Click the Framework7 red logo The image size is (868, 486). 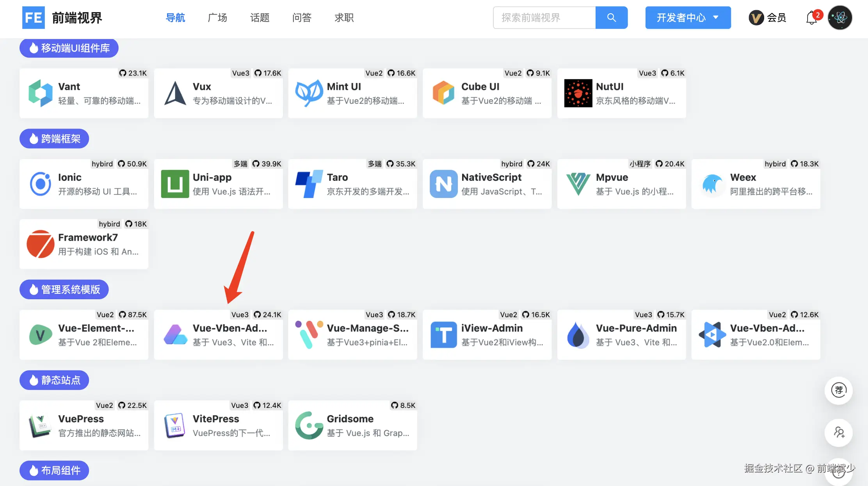tap(40, 244)
